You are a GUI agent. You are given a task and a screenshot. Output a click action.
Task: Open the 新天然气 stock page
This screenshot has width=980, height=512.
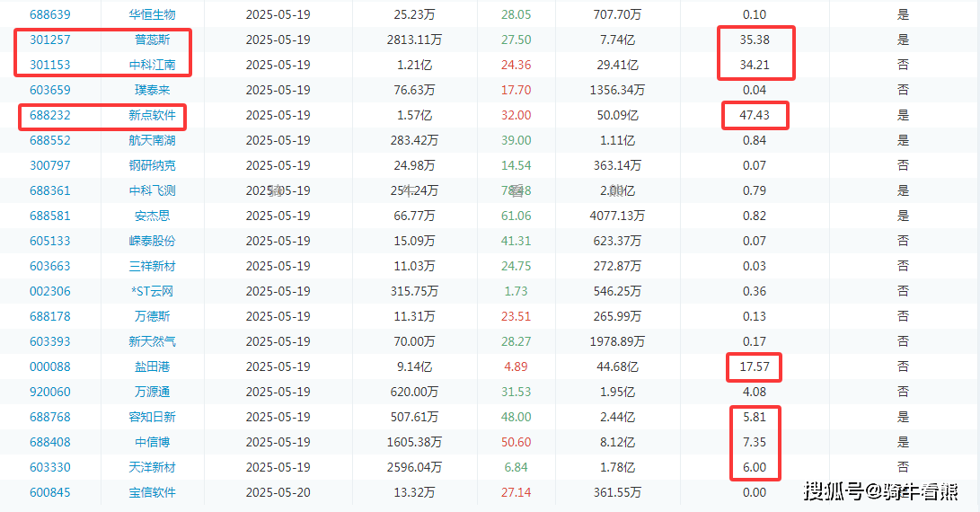coord(152,341)
